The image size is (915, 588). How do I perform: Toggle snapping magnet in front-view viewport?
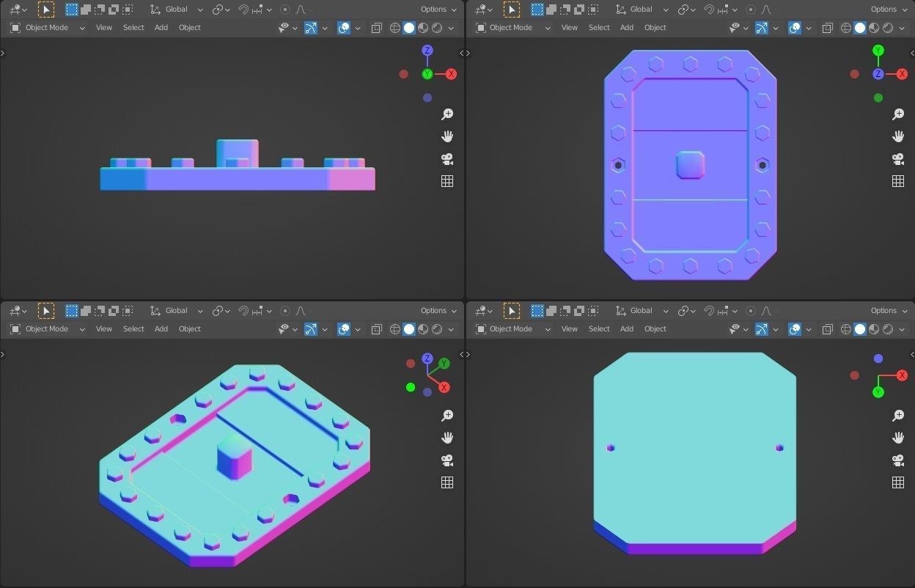243,10
